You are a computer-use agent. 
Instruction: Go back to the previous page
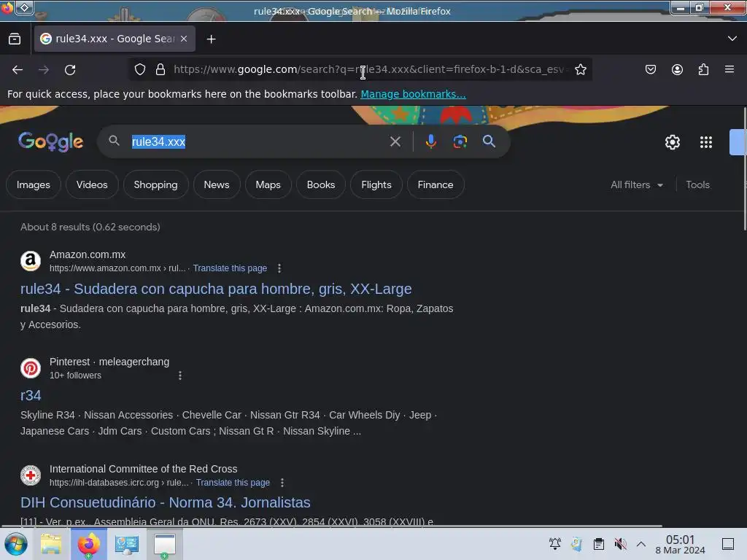18,70
